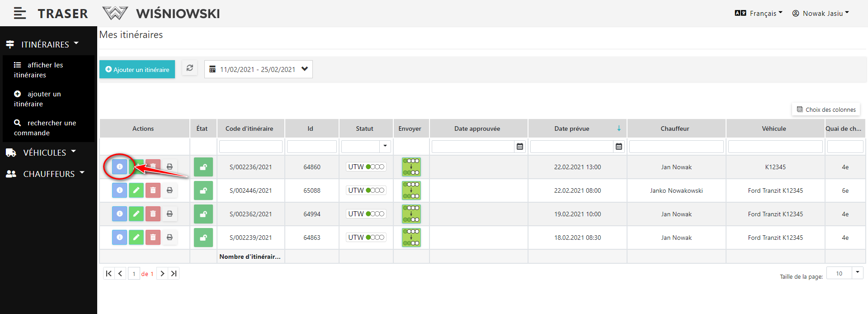Image resolution: width=868 pixels, height=314 pixels.
Task: Click the 'Ajouter un itinéraire' button
Action: pos(137,70)
